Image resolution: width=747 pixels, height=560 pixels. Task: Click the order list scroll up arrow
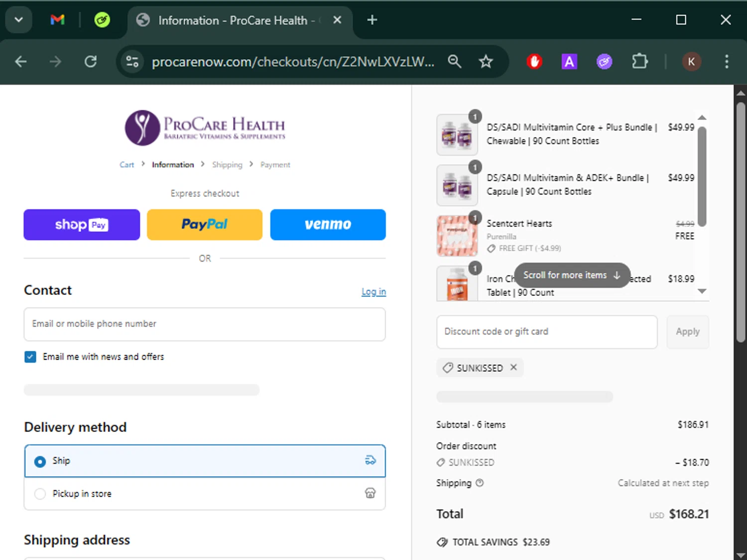[x=702, y=118]
